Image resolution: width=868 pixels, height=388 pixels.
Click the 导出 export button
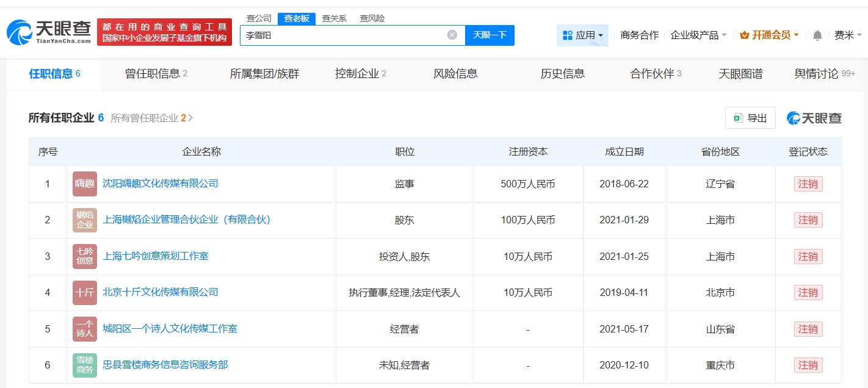click(x=750, y=118)
